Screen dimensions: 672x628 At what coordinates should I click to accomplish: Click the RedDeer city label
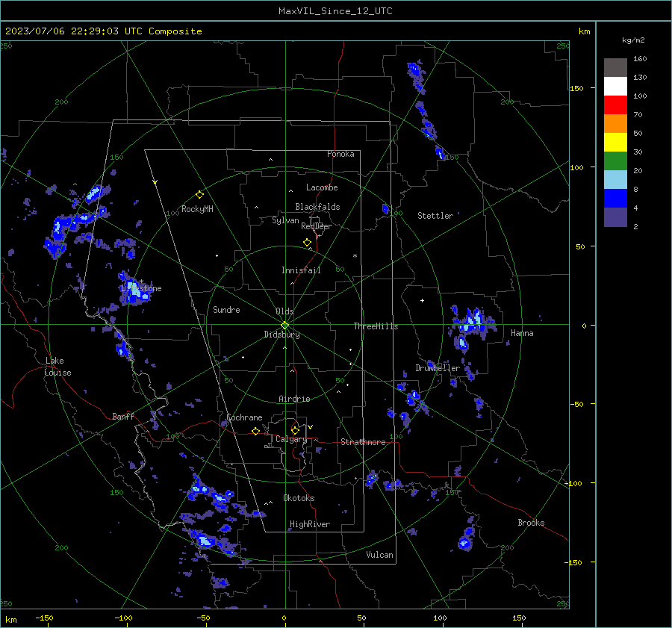317,226
